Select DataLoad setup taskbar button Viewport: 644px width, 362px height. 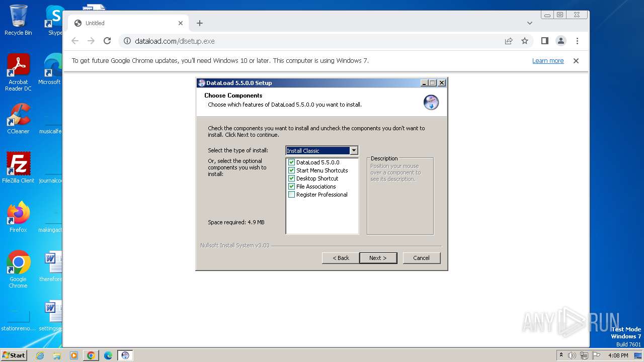125,355
